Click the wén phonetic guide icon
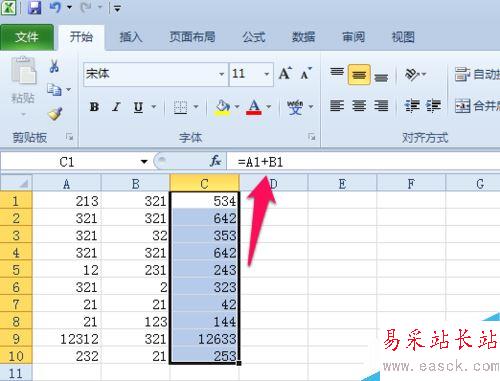 pyautogui.click(x=295, y=107)
